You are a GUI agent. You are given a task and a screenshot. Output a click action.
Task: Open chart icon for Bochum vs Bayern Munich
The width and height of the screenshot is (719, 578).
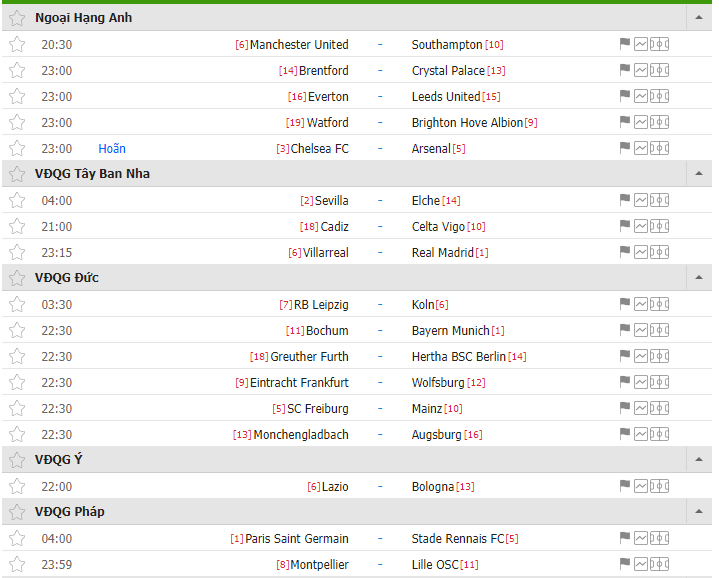point(641,330)
